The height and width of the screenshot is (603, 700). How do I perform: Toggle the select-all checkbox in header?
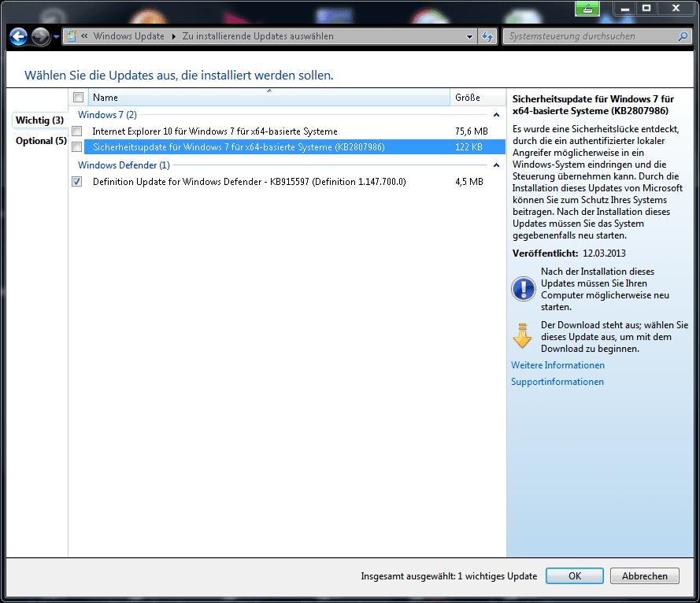click(x=78, y=98)
